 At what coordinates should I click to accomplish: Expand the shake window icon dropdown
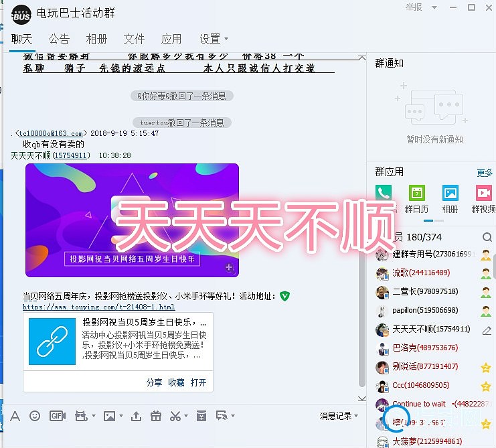pyautogui.click(x=94, y=416)
